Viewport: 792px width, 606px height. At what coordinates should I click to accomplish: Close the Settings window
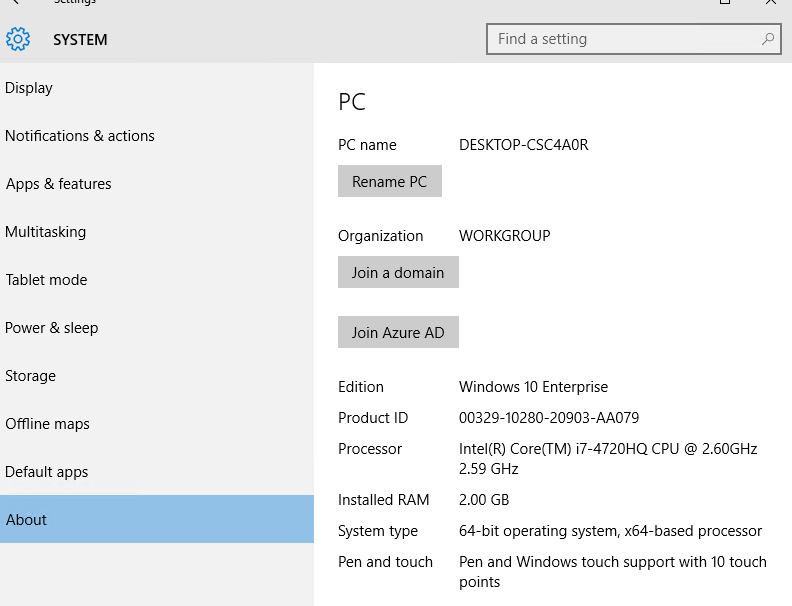[x=771, y=2]
